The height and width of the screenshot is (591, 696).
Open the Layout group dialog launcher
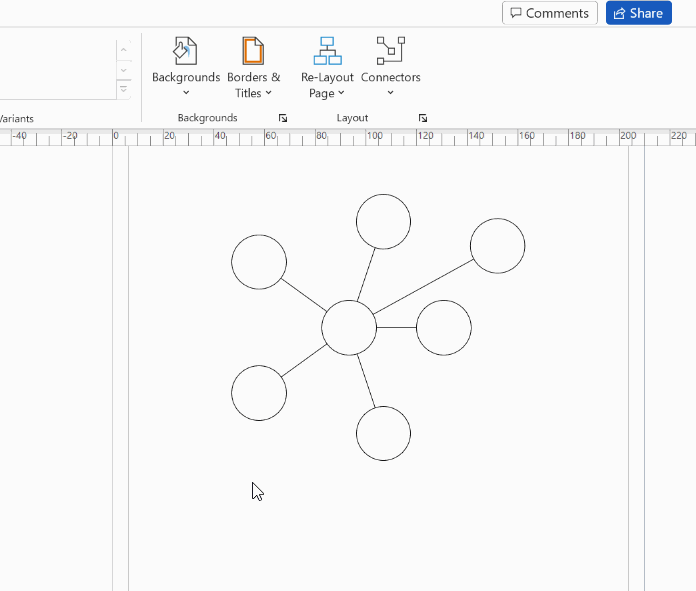pos(423,118)
